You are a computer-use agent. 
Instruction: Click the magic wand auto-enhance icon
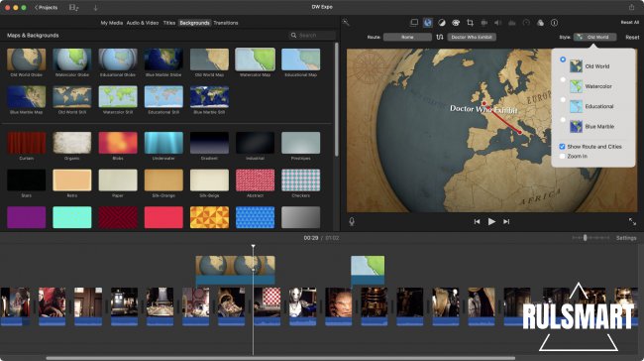point(346,23)
